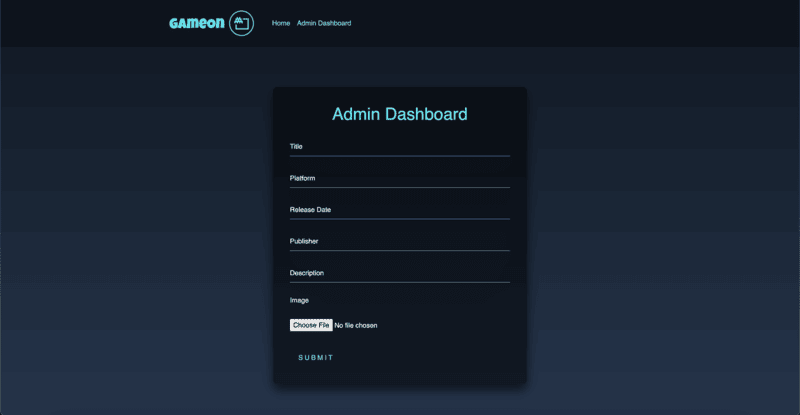Click the GameOn brand wordmark
Screen dimensions: 800x415
[197, 23]
